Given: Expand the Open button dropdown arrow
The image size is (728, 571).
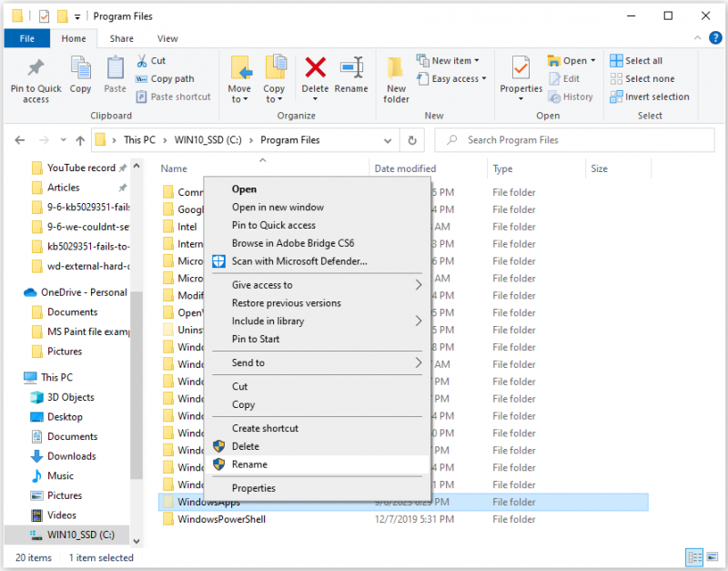Looking at the screenshot, I should click(x=593, y=61).
